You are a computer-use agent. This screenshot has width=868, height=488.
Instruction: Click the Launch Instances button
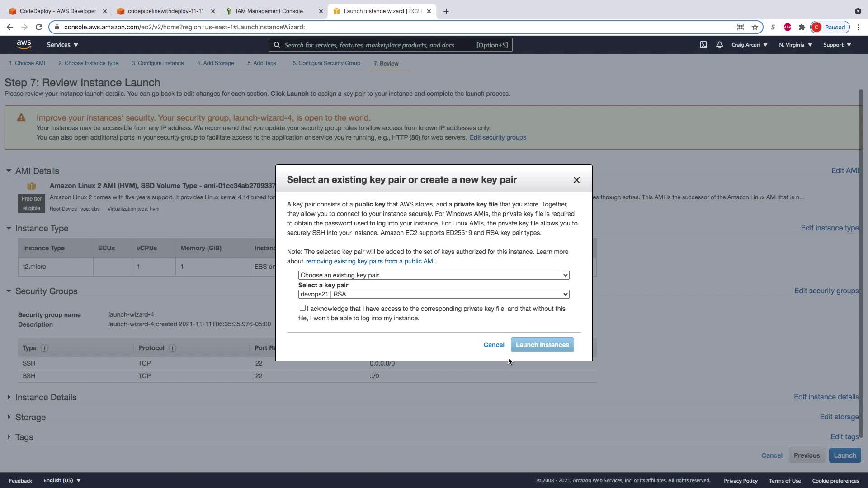pyautogui.click(x=542, y=345)
